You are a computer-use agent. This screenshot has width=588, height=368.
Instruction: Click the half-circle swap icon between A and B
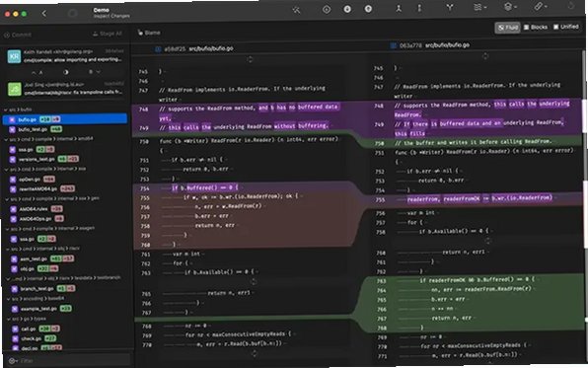point(66,72)
